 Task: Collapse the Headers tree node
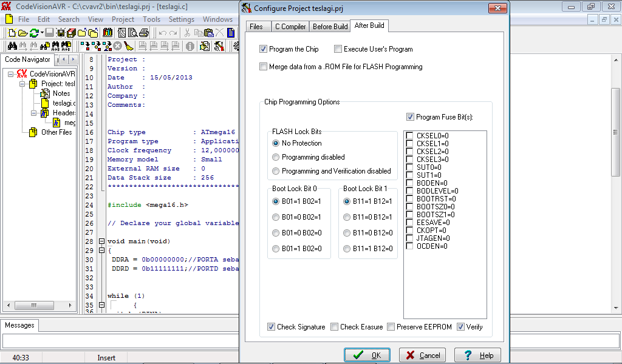pos(34,113)
